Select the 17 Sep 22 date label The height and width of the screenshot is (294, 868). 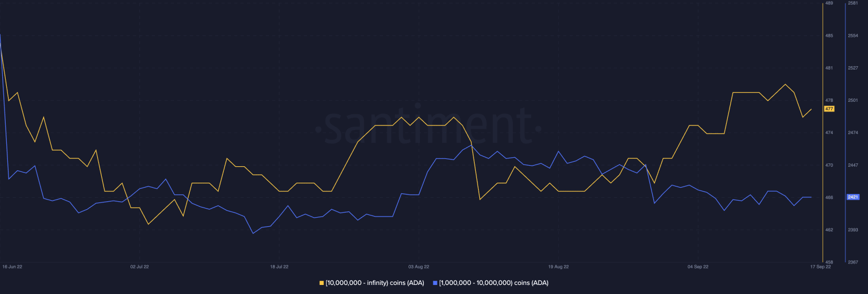pyautogui.click(x=821, y=266)
